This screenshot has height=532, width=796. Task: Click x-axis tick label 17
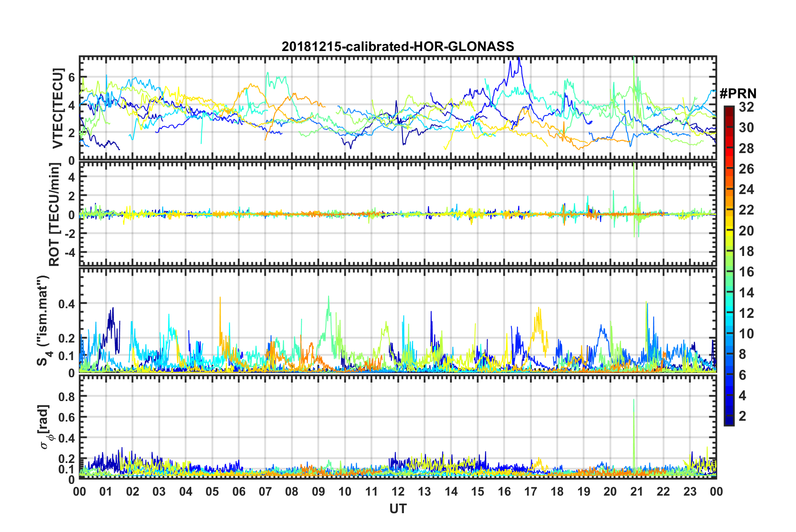531,491
